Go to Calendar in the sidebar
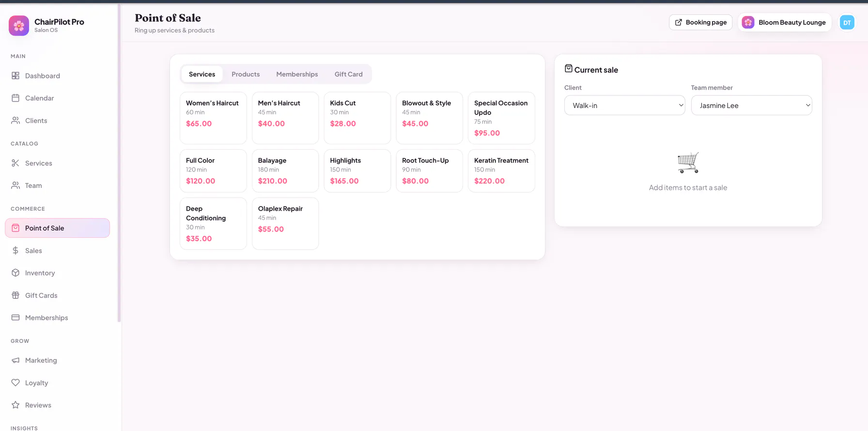The height and width of the screenshot is (431, 868). point(57,98)
